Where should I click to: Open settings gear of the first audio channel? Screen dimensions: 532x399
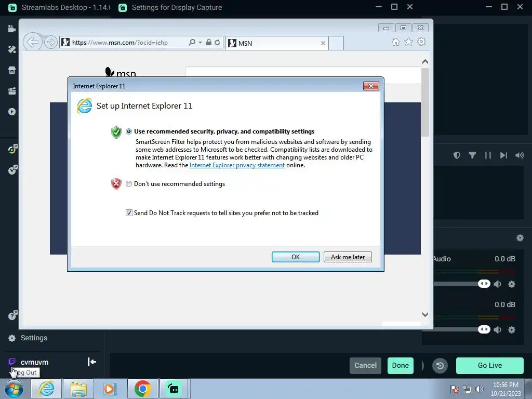(x=512, y=284)
